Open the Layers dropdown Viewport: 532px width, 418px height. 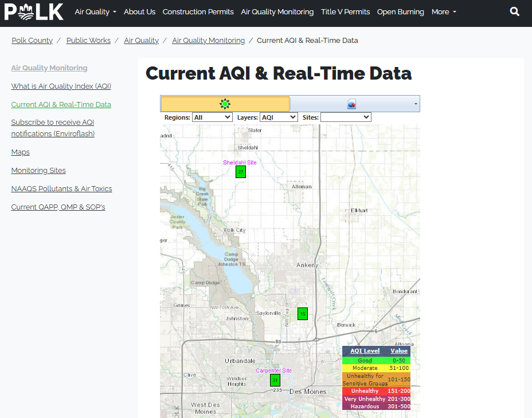[x=278, y=117]
